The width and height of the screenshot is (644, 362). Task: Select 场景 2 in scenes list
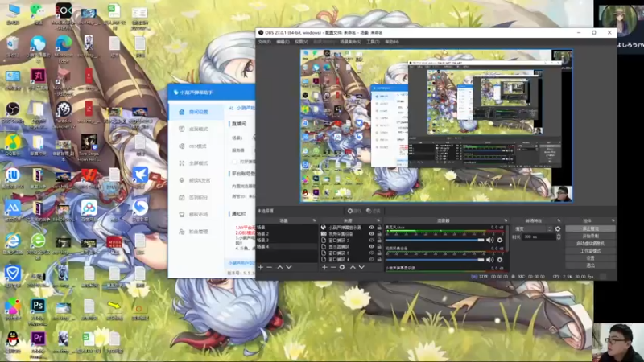pyautogui.click(x=287, y=233)
